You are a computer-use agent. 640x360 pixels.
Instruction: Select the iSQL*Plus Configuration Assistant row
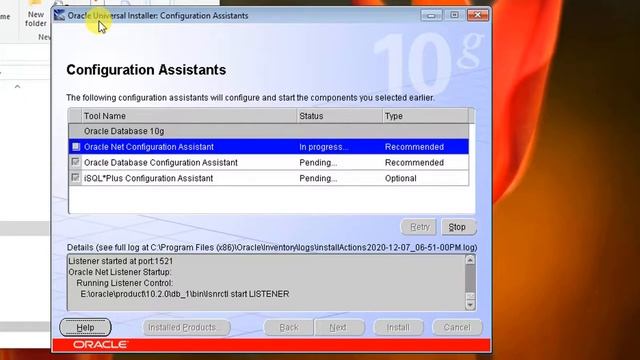pyautogui.click(x=269, y=178)
